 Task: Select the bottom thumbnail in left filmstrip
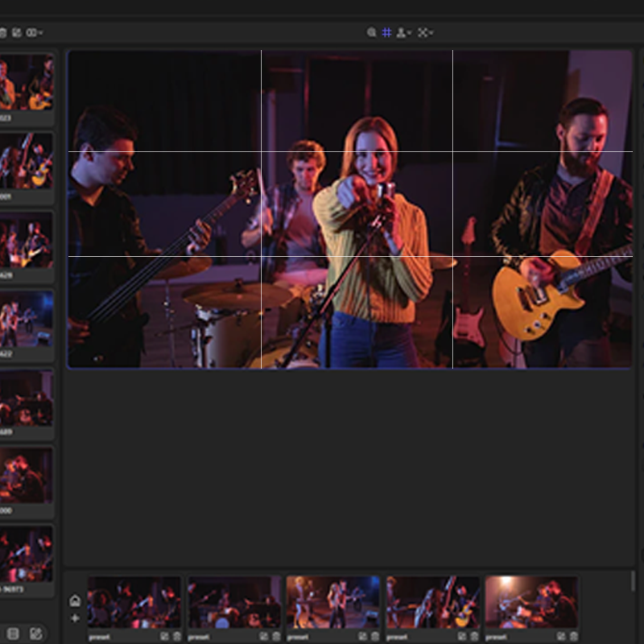point(26,555)
